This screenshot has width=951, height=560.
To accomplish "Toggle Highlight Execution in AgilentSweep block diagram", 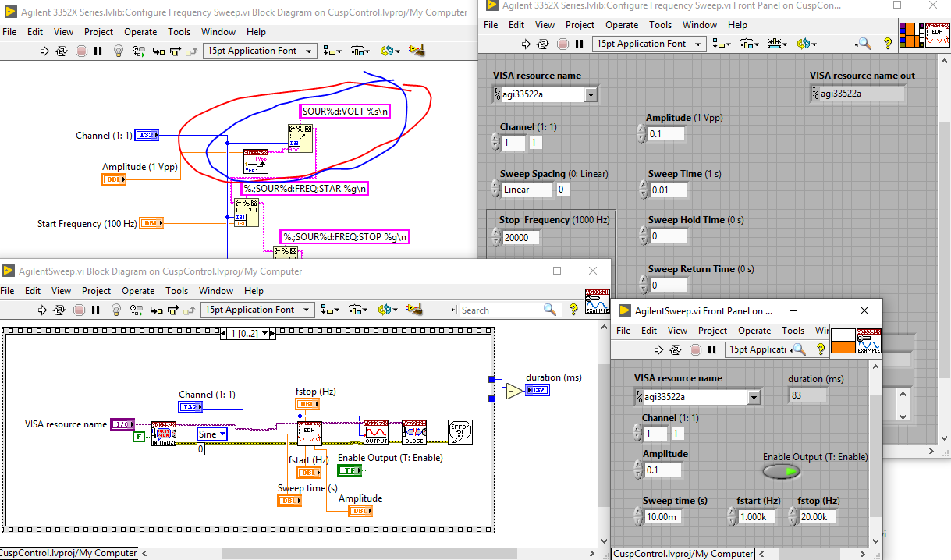I will click(x=116, y=310).
